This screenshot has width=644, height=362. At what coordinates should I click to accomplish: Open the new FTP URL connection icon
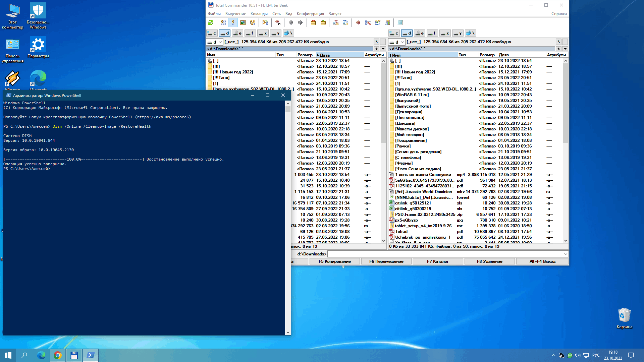[x=345, y=22]
